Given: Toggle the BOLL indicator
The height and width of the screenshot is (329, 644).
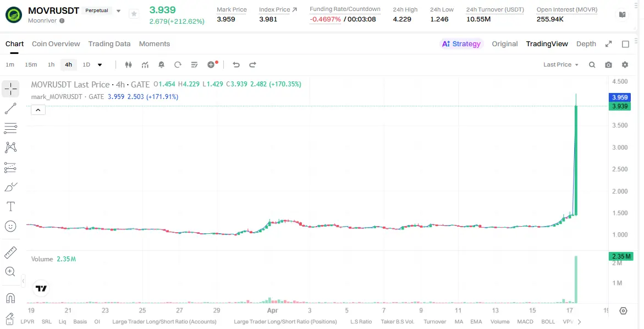Looking at the screenshot, I should pos(548,322).
